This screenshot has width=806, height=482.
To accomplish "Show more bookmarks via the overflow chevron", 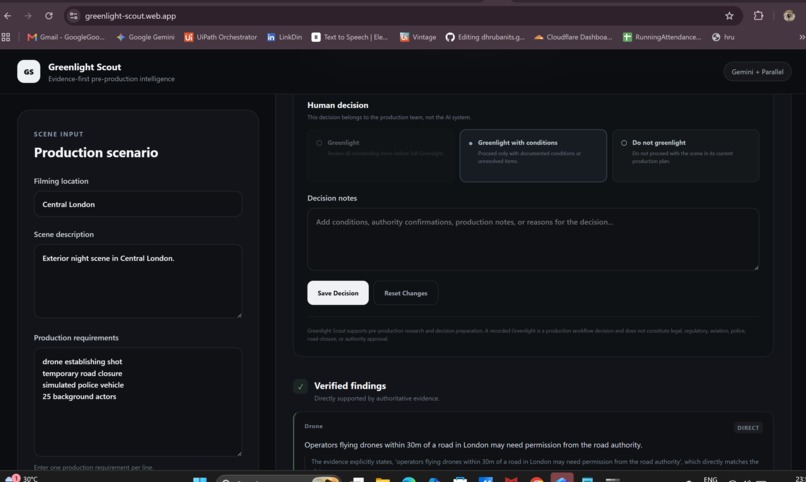I will point(801,37).
